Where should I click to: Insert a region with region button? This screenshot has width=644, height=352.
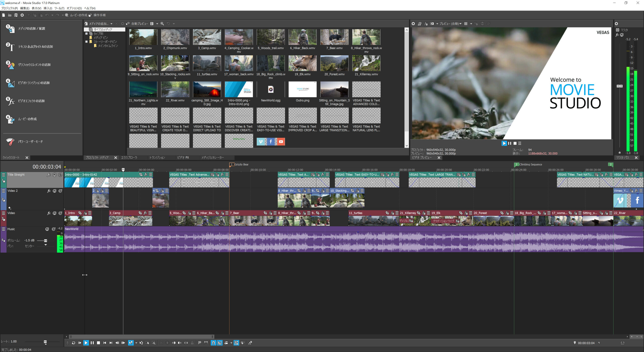click(x=206, y=343)
